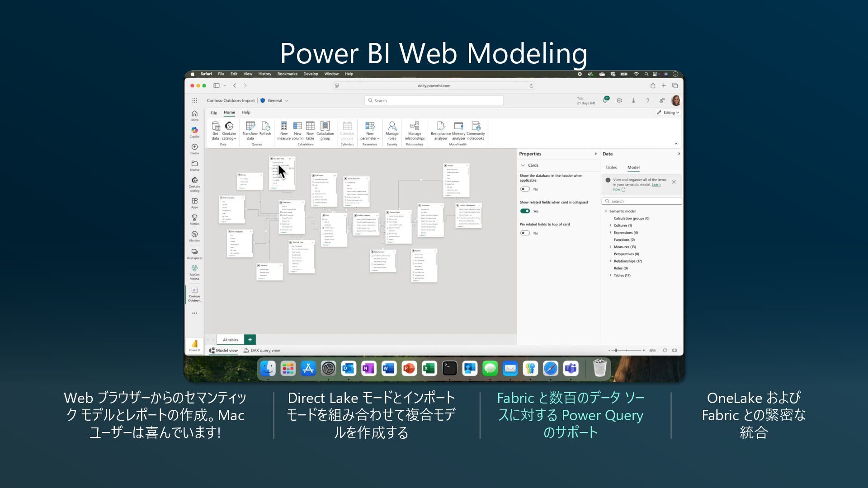Open the Help ribbon tab
This screenshot has height=488, width=868.
click(246, 113)
